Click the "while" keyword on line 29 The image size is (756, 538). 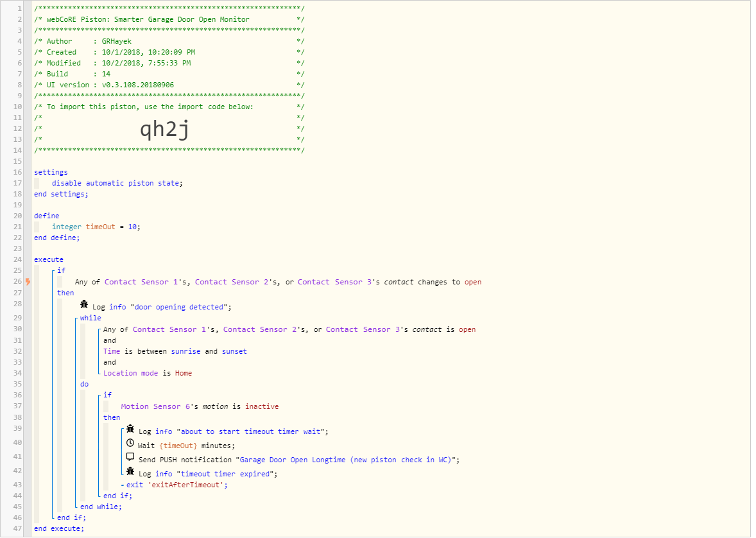coord(90,318)
